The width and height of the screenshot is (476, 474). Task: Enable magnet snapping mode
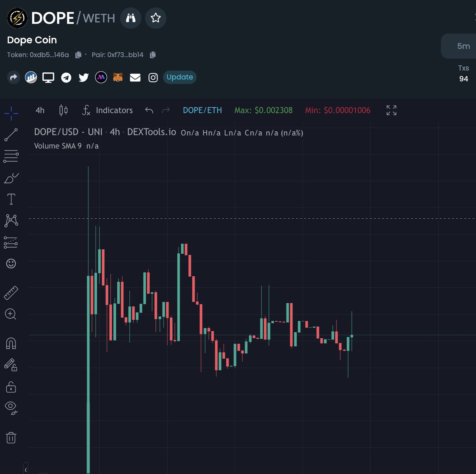[x=12, y=344]
